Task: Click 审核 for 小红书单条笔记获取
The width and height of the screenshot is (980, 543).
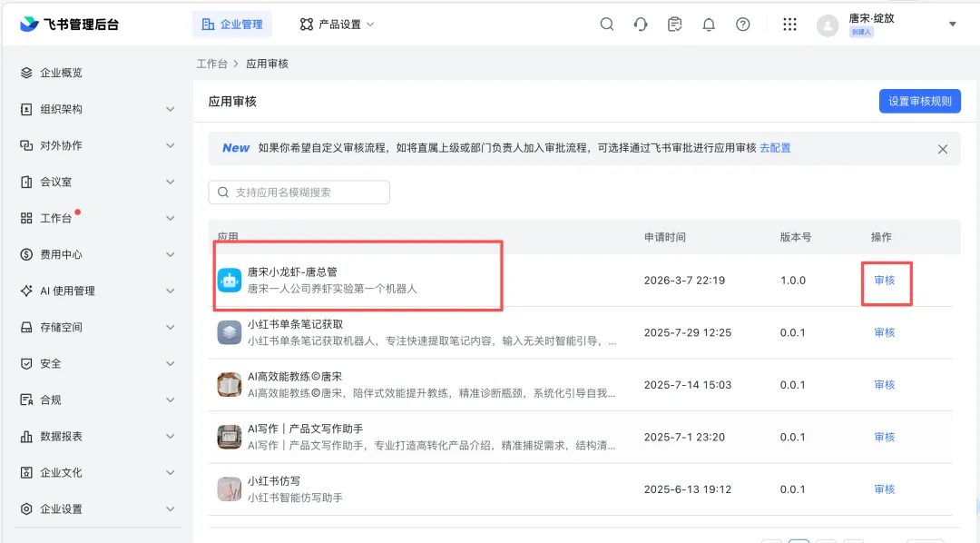Action: point(885,332)
